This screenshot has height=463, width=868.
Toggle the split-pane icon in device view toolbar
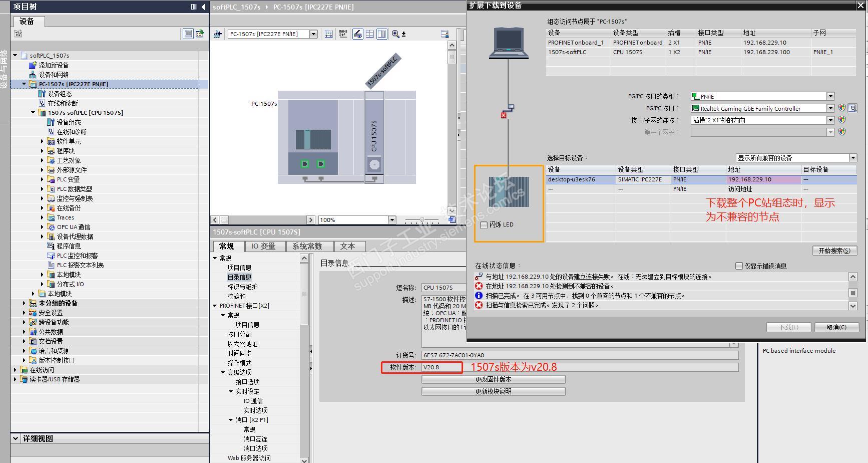tap(382, 34)
